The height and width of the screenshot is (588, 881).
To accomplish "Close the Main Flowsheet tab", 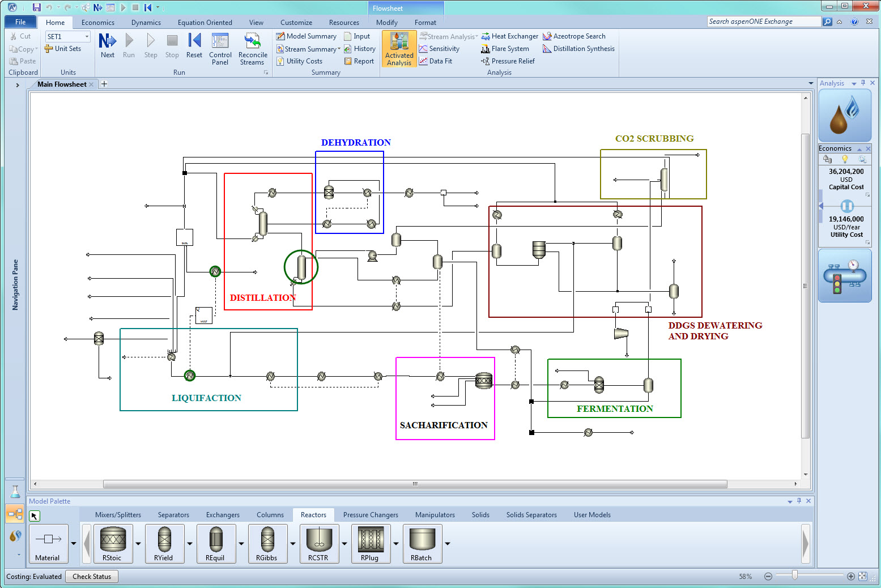I will point(91,84).
